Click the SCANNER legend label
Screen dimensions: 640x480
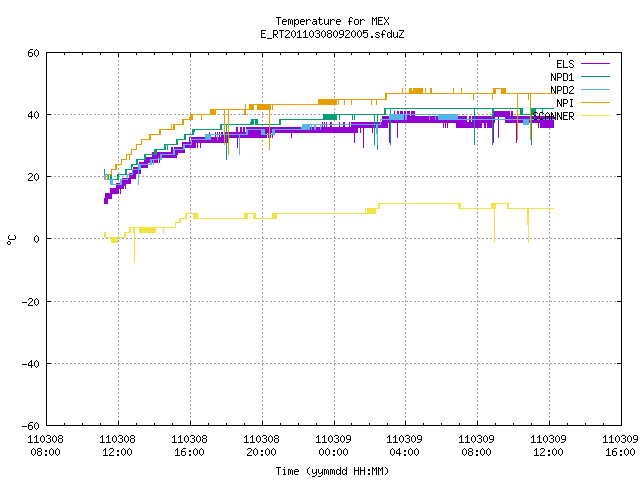(x=553, y=116)
